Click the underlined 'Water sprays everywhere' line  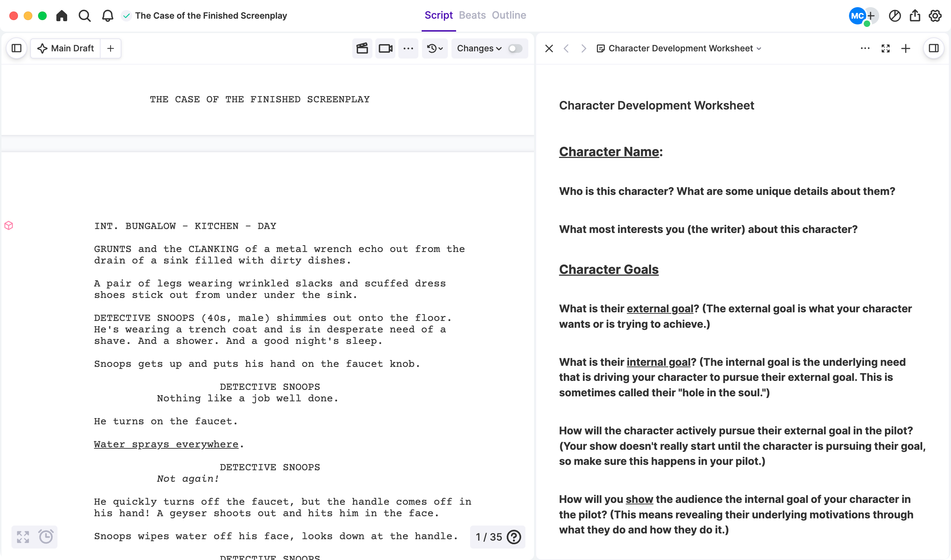pyautogui.click(x=166, y=444)
